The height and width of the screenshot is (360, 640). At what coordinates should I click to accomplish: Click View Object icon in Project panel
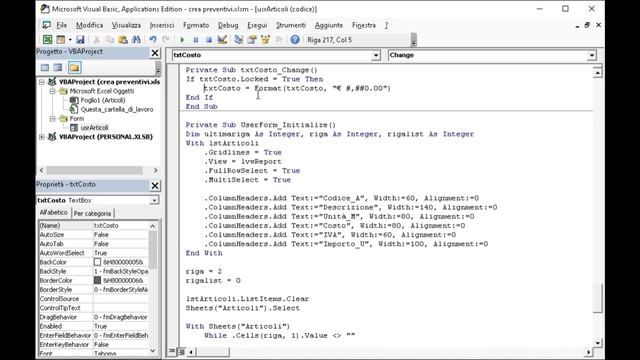click(x=58, y=67)
